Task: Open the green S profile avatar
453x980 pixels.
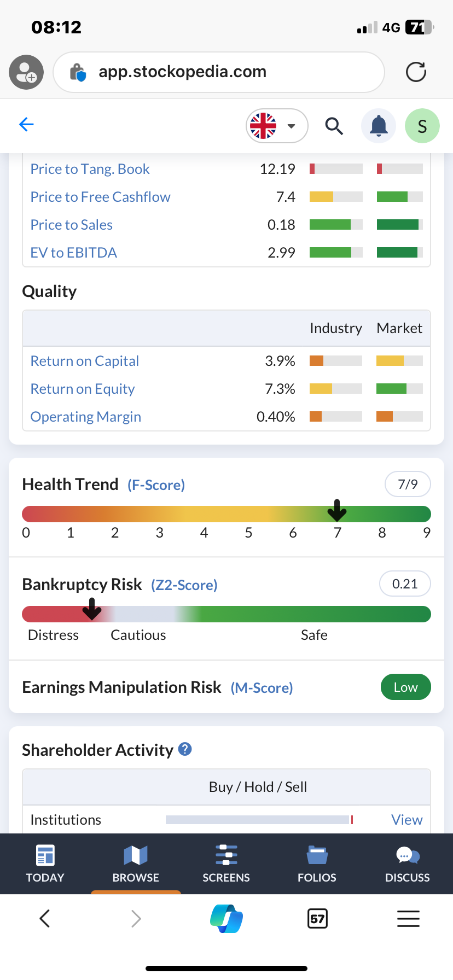Action: (422, 126)
